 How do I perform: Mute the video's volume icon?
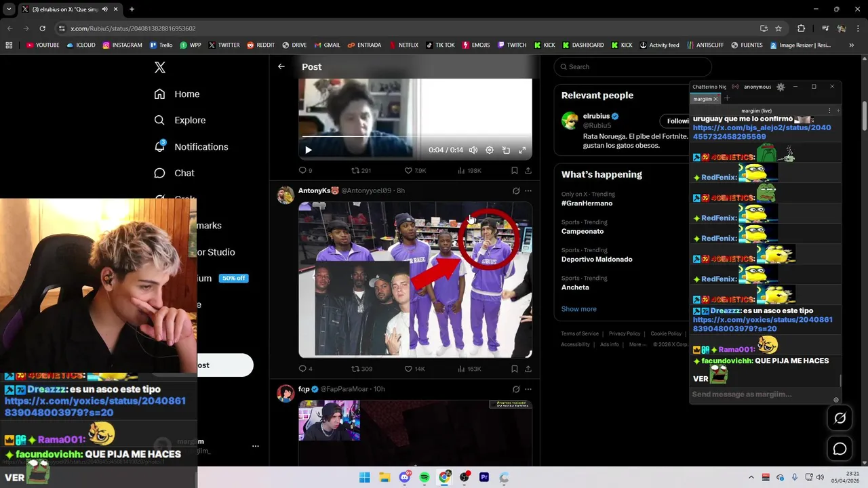(473, 150)
